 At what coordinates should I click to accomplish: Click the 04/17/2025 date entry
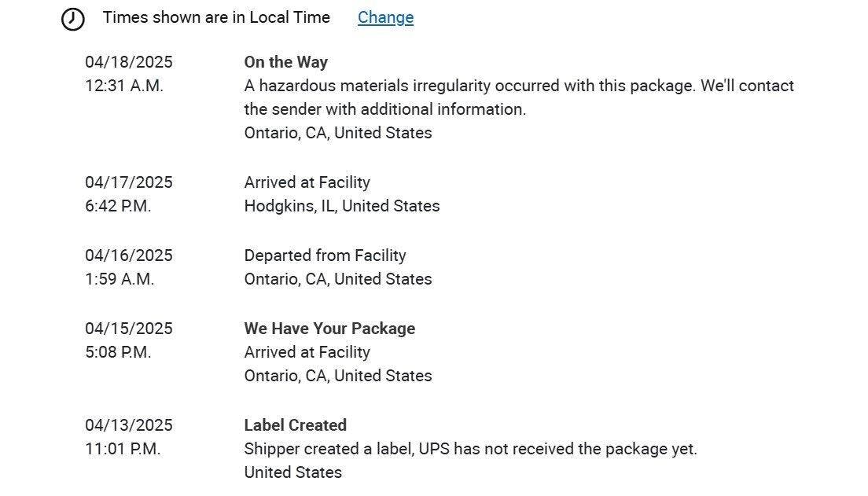click(129, 182)
